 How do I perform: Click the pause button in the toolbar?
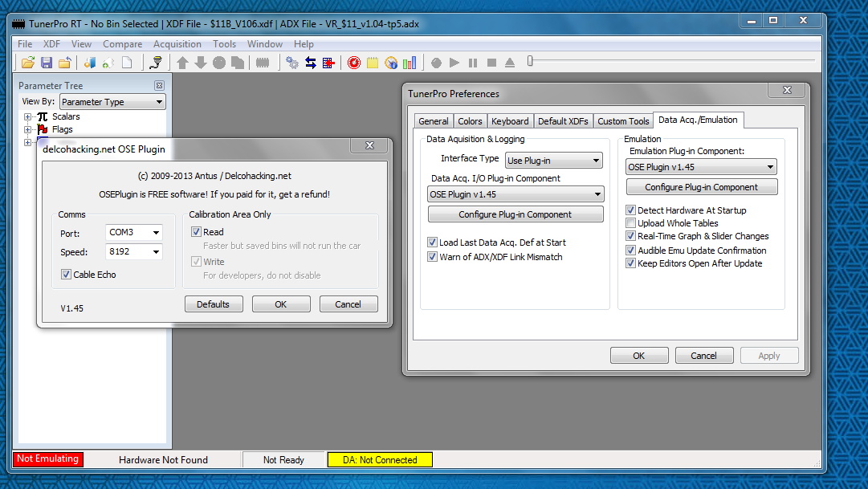pyautogui.click(x=473, y=63)
